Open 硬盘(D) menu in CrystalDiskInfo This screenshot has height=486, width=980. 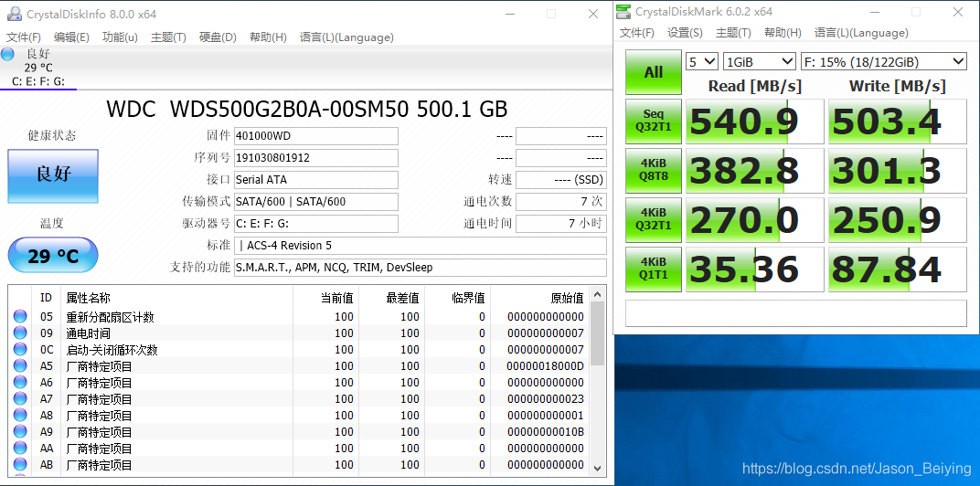(218, 37)
